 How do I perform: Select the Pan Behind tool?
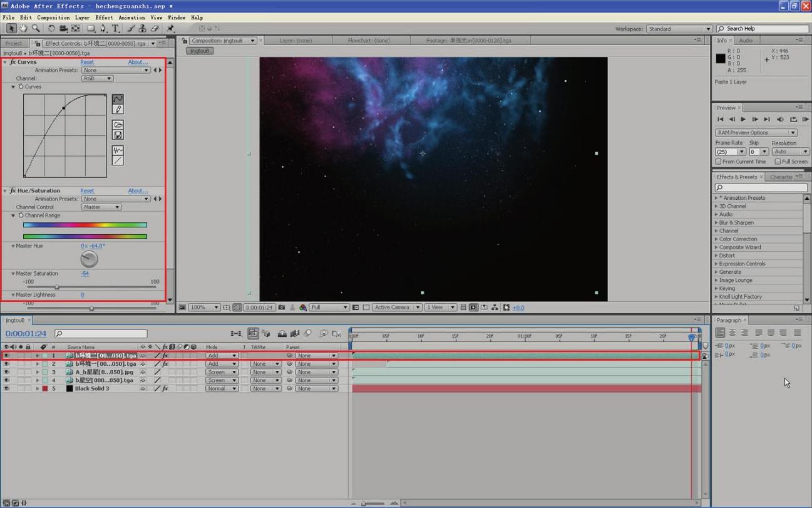[76, 28]
